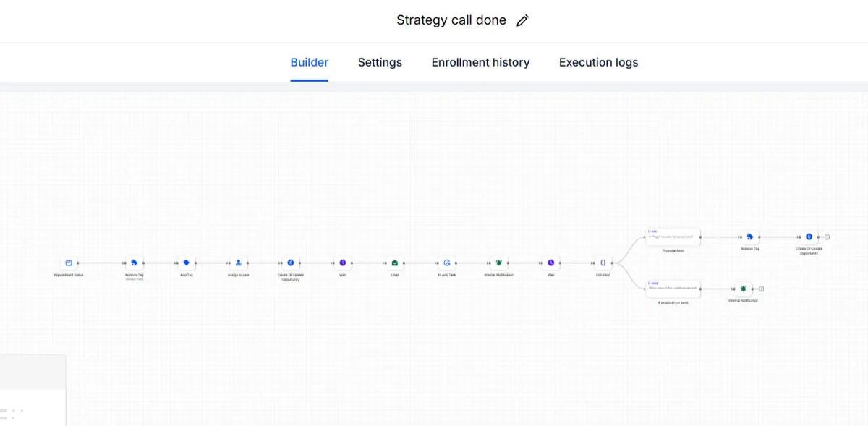Screen dimensions: 868x426
Task: Add step after upper-branch Create Or Update Opportunity
Action: [x=827, y=237]
